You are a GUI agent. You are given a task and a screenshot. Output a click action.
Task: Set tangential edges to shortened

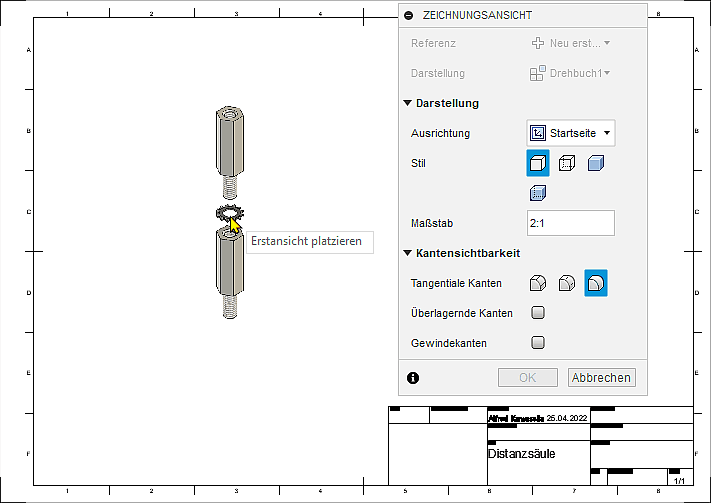click(x=567, y=283)
